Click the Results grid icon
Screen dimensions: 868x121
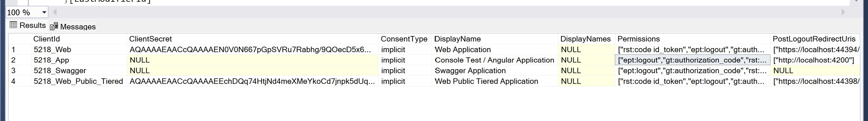[13, 25]
